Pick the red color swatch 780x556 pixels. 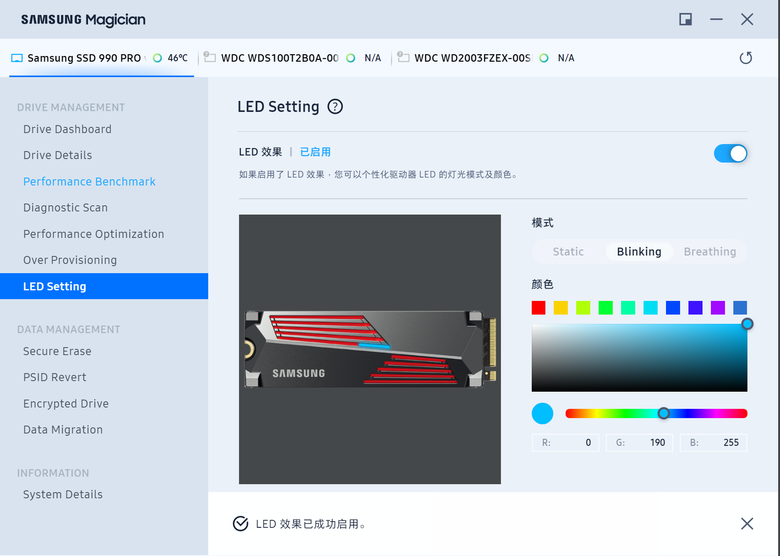(538, 307)
